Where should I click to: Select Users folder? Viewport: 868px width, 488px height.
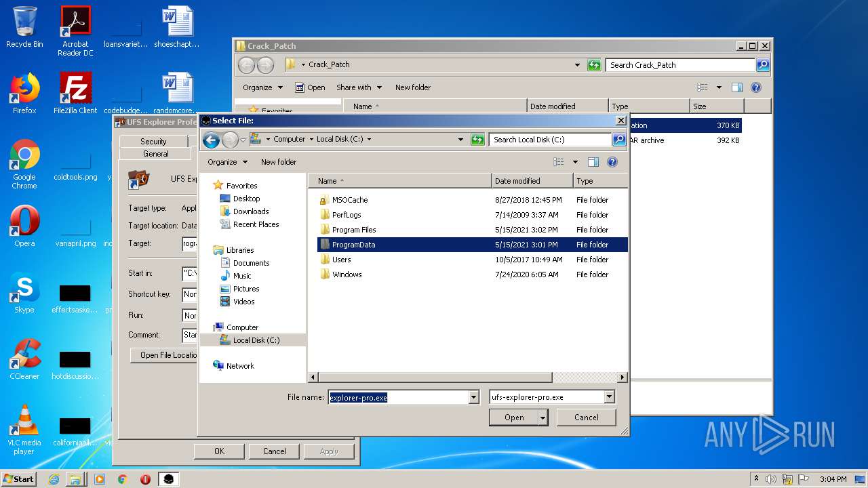342,260
